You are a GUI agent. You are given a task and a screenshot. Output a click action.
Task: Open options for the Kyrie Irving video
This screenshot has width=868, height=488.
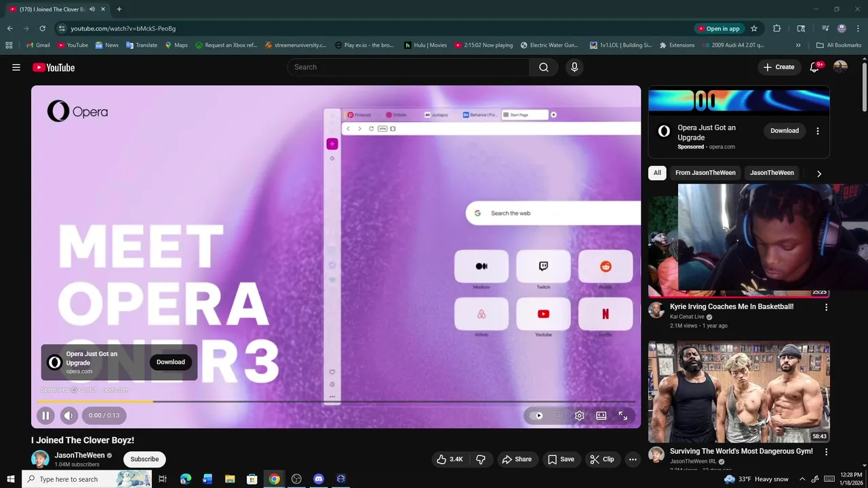click(x=826, y=307)
